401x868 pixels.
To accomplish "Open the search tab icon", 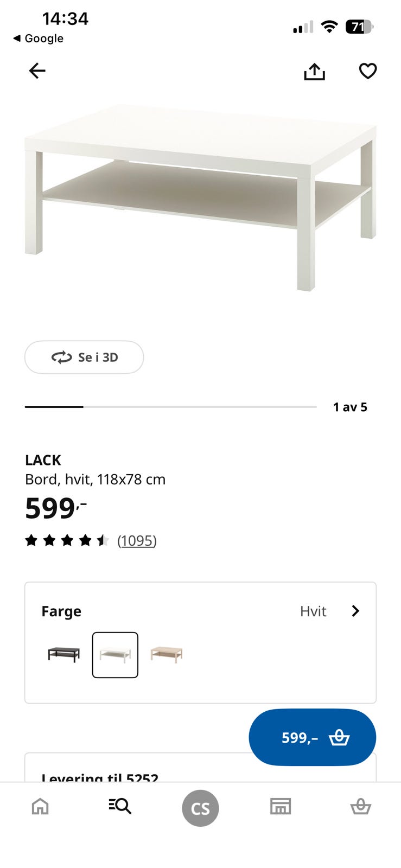I will [x=120, y=807].
